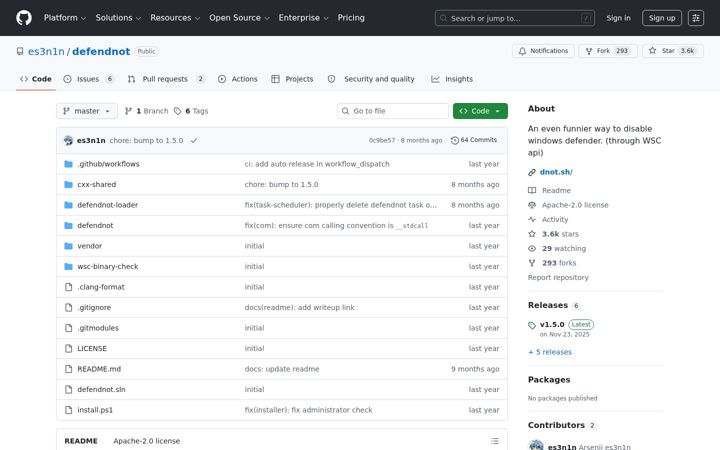Open the Projects tab

pos(292,79)
